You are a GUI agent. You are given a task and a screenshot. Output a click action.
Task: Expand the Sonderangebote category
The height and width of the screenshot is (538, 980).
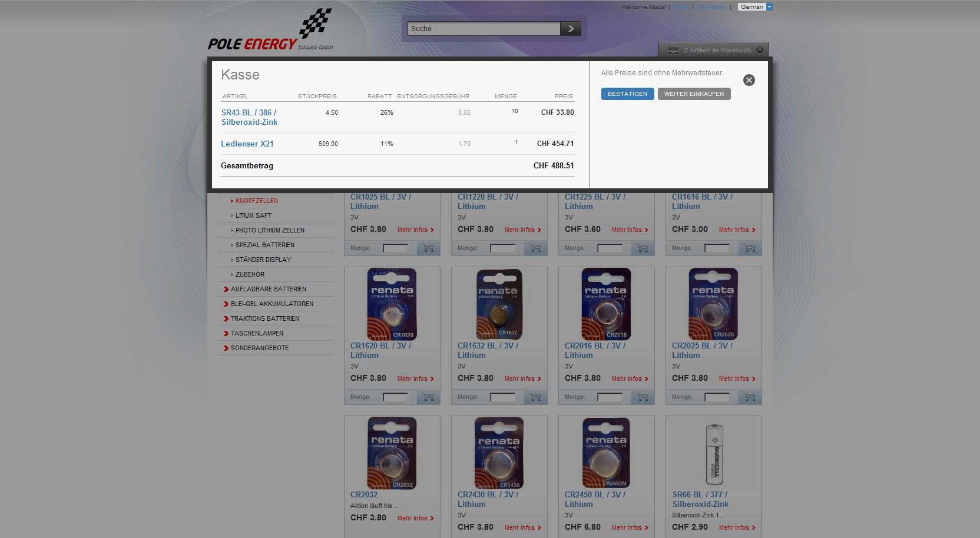[259, 348]
